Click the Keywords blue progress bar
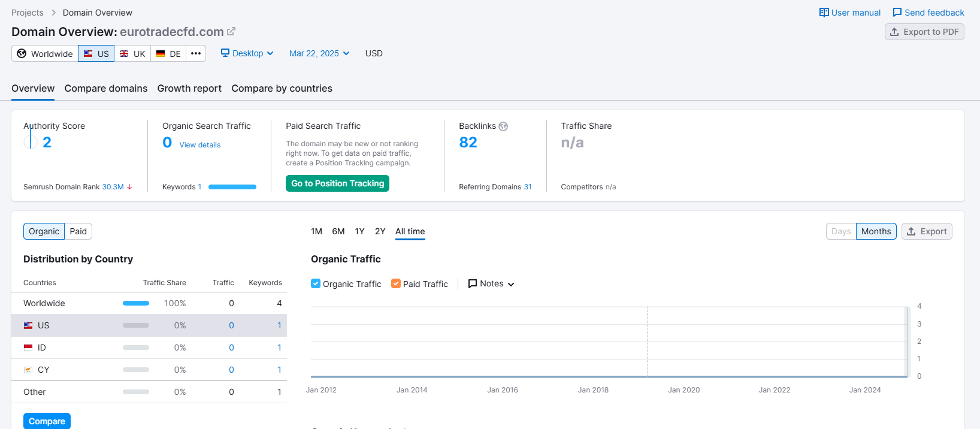The height and width of the screenshot is (429, 980). pyautogui.click(x=232, y=187)
